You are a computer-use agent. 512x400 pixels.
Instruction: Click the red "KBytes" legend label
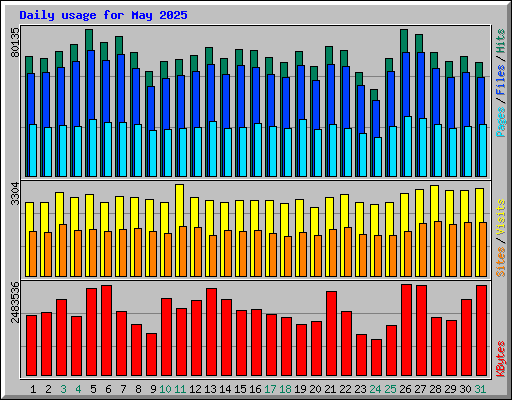click(501, 359)
